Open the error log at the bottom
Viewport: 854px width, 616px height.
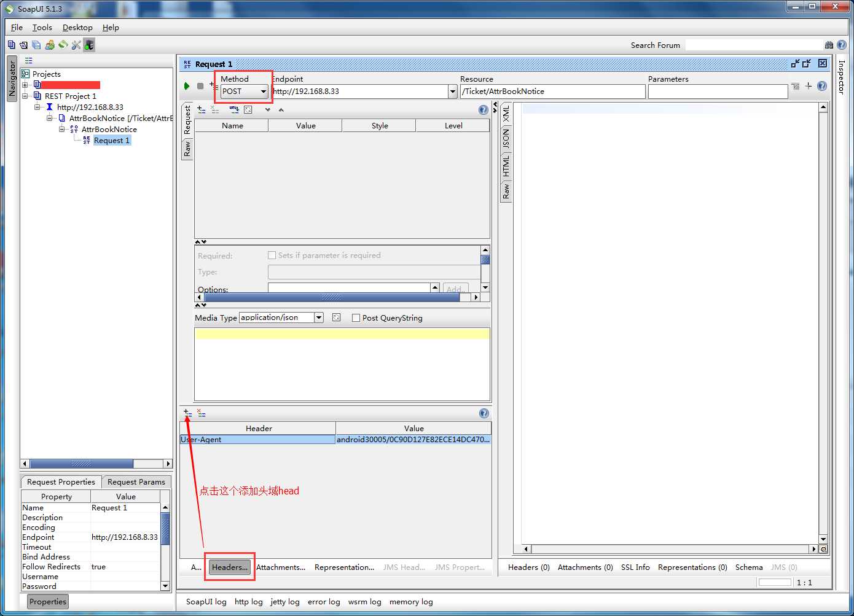click(x=324, y=601)
